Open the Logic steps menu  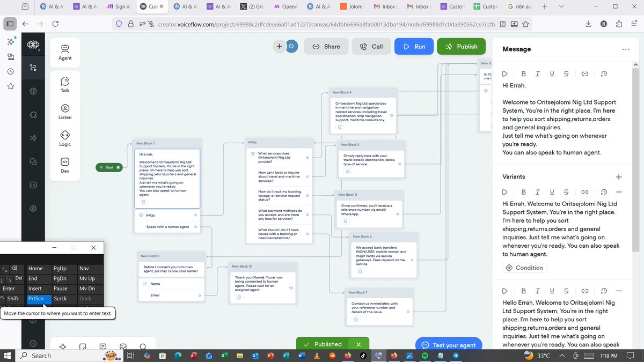65,138
